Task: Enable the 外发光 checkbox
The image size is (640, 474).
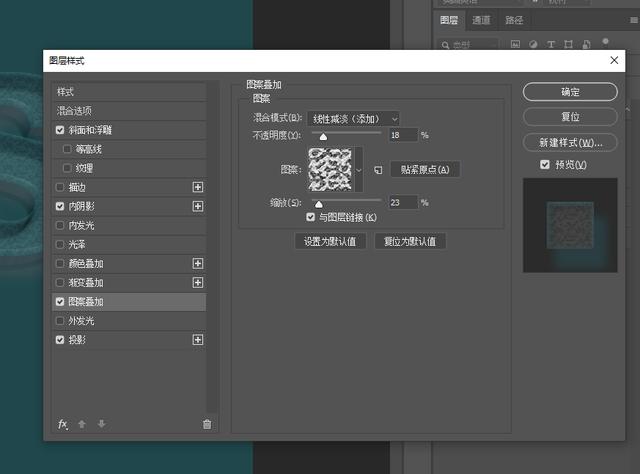Action: (x=61, y=321)
